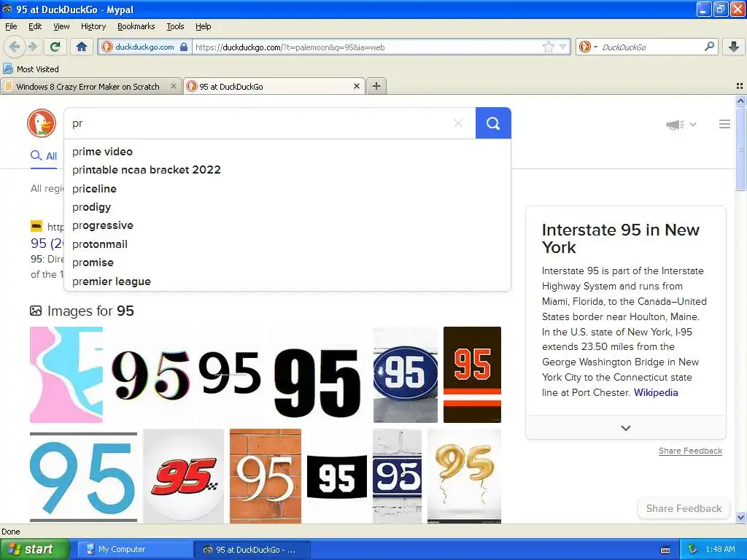Open the large light-blue 95 image
Screen dimensions: 747x560
[83, 477]
